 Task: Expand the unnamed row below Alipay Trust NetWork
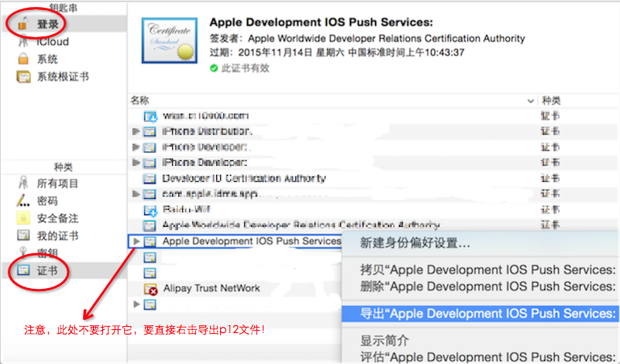(x=136, y=304)
